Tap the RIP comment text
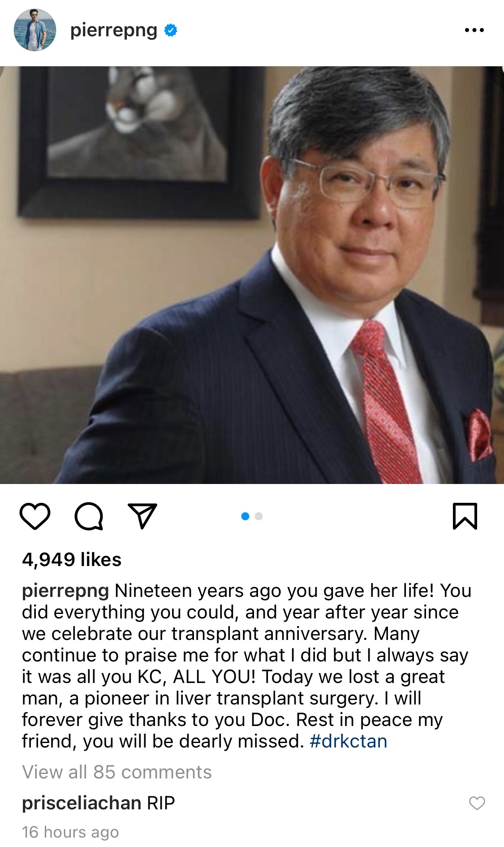The image size is (504, 847). point(161,803)
